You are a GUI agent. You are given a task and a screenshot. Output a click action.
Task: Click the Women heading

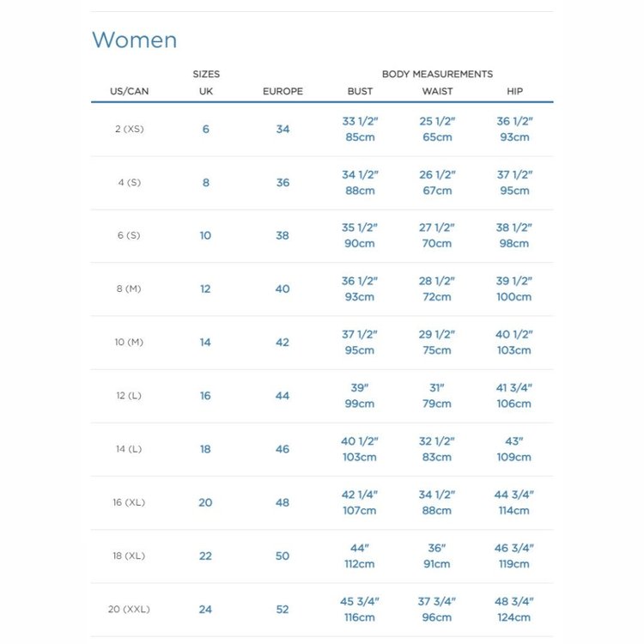tap(134, 40)
